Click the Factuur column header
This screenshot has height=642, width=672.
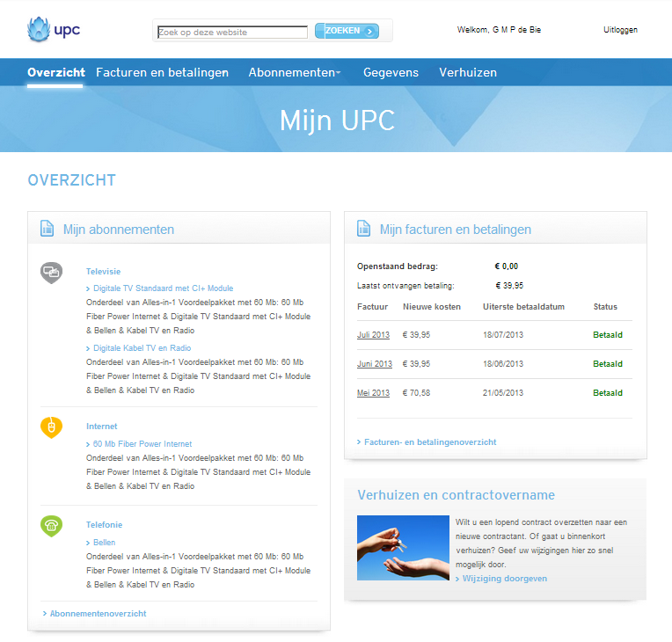pos(372,307)
